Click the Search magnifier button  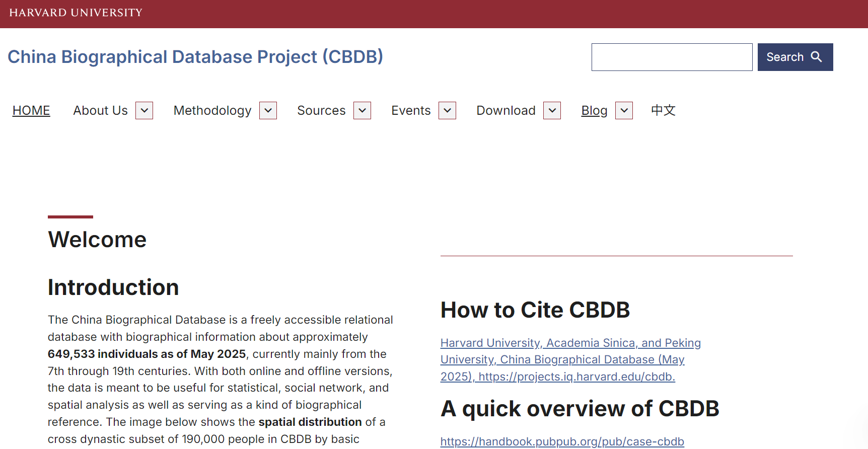(x=794, y=57)
